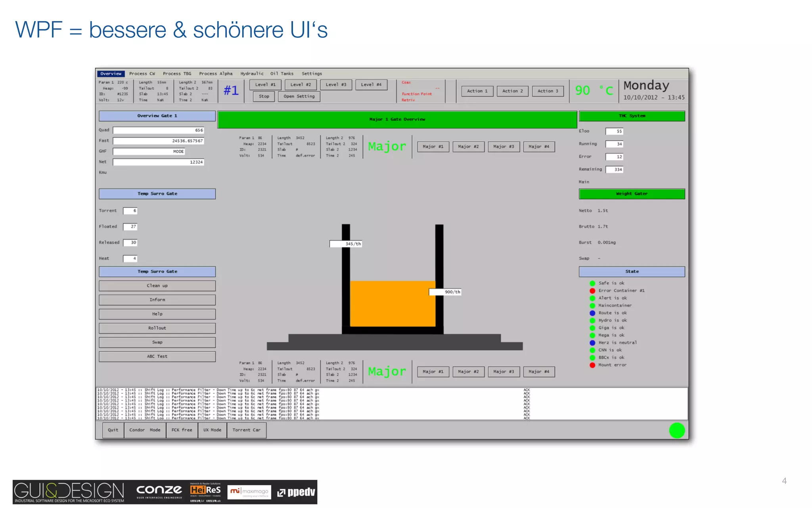The height and width of the screenshot is (508, 812).
Task: Click upper Major #2 button
Action: (x=468, y=147)
